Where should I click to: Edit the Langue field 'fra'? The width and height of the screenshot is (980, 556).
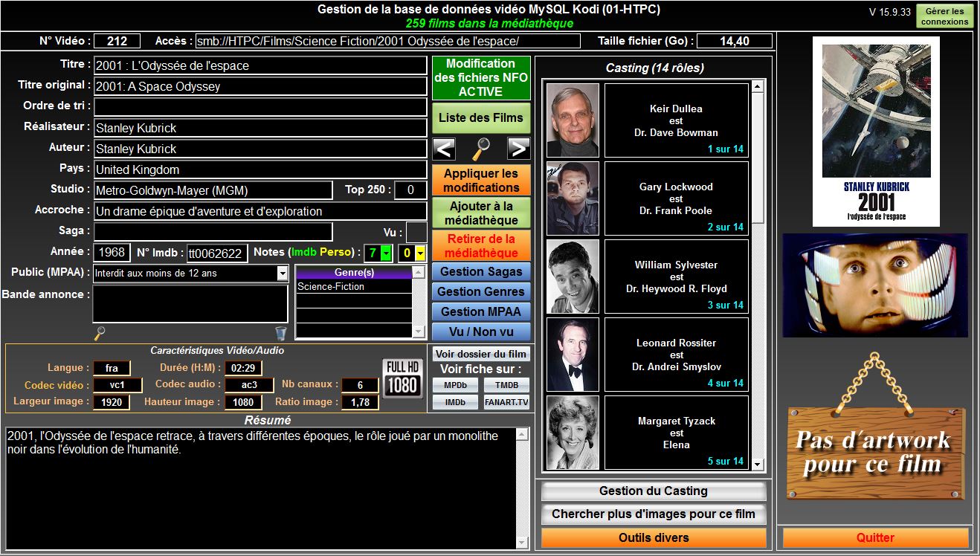112,368
